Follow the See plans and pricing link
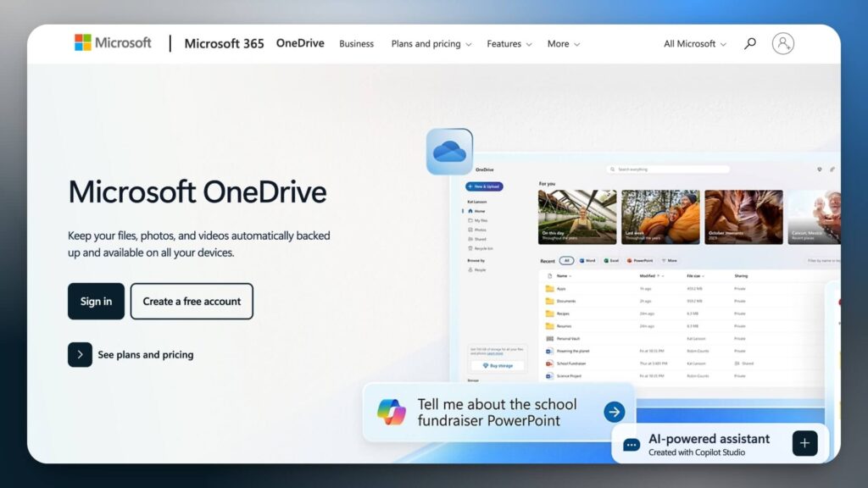Viewport: 868px width, 488px height. click(145, 354)
